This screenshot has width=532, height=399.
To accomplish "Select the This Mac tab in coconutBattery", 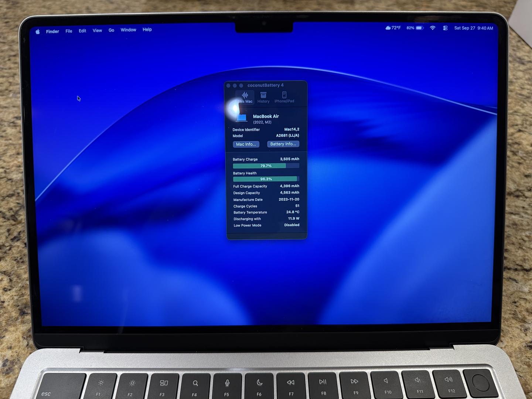I will [x=245, y=98].
